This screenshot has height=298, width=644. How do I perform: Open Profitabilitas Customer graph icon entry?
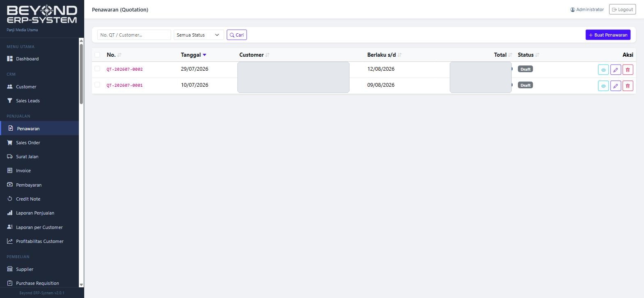point(39,241)
